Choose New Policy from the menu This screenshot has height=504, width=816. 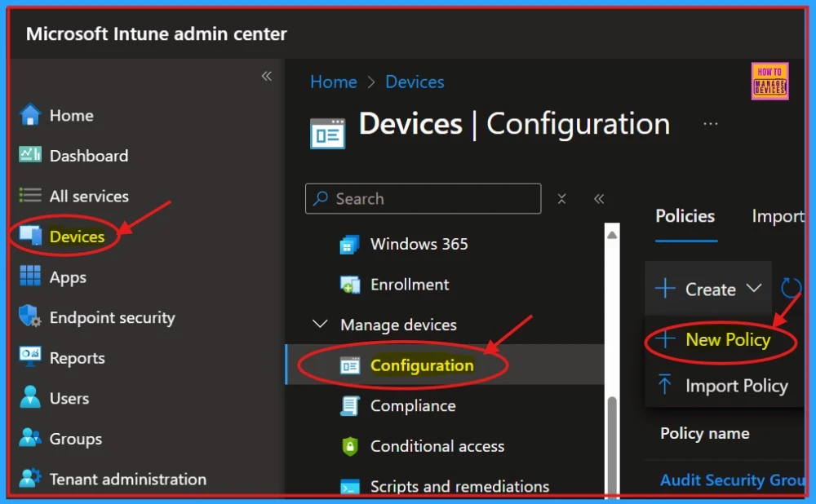[x=728, y=339]
